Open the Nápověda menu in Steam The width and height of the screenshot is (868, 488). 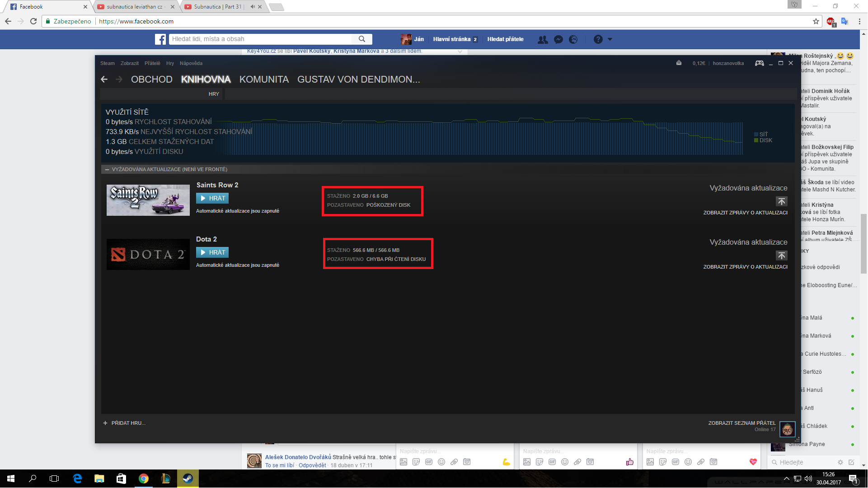[x=191, y=63]
